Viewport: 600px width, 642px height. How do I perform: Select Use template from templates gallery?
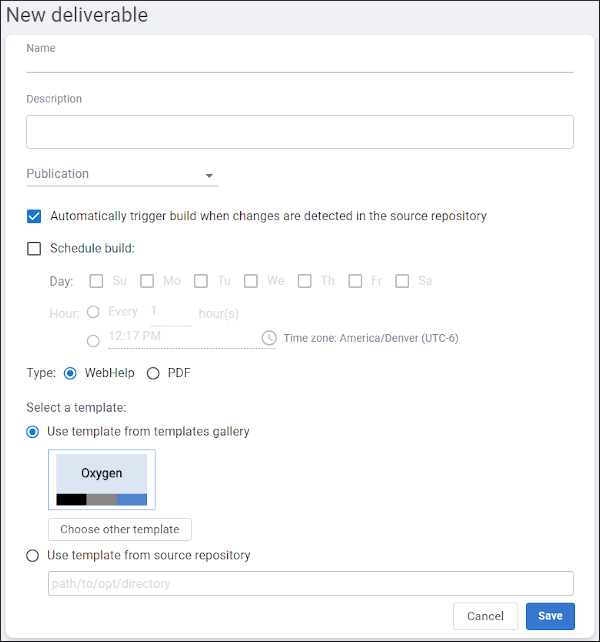(33, 432)
